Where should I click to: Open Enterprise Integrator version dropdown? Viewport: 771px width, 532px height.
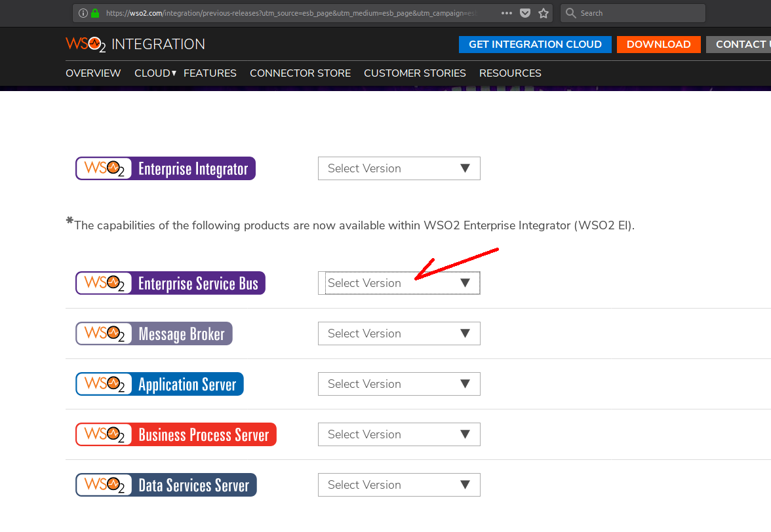tap(399, 168)
